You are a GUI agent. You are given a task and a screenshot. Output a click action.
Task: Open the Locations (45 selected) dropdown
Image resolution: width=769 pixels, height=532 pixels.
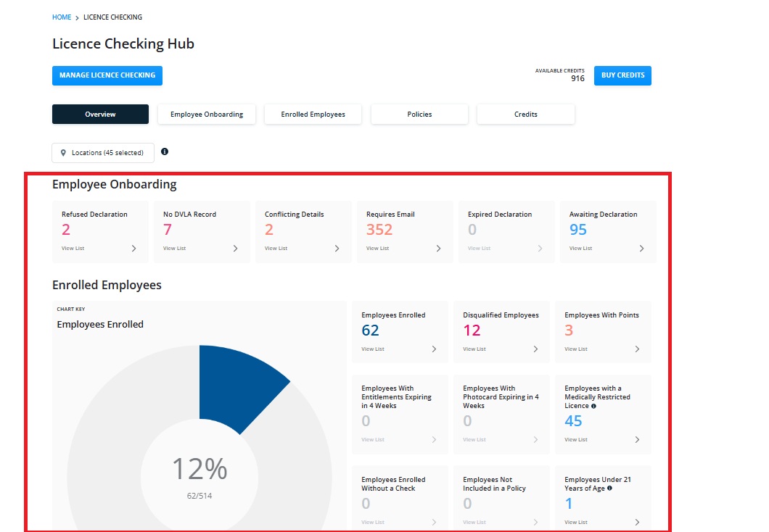point(103,153)
